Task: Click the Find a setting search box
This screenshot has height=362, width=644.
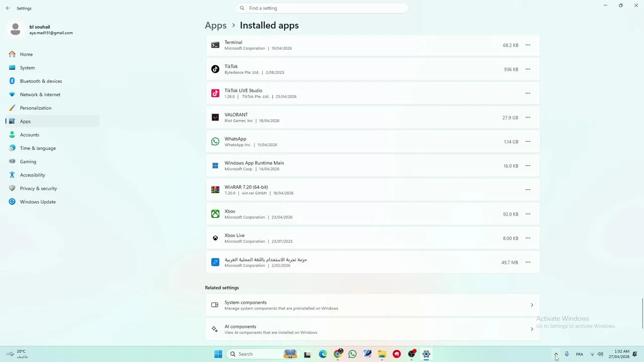Action: pos(322,8)
